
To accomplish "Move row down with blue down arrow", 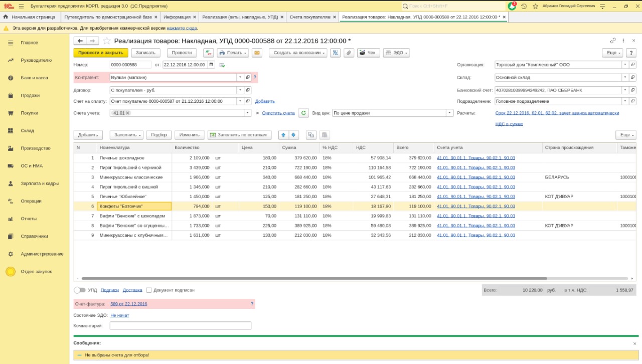I will click(294, 135).
